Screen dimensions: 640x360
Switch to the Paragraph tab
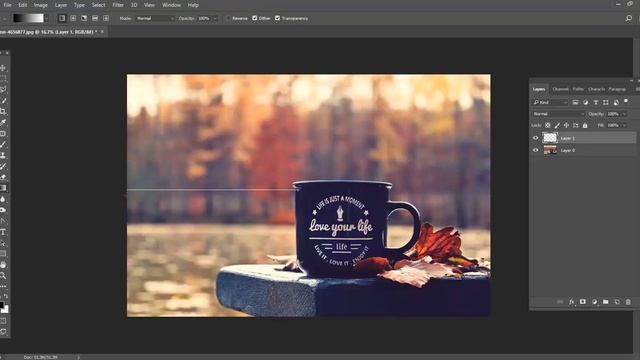pyautogui.click(x=617, y=89)
